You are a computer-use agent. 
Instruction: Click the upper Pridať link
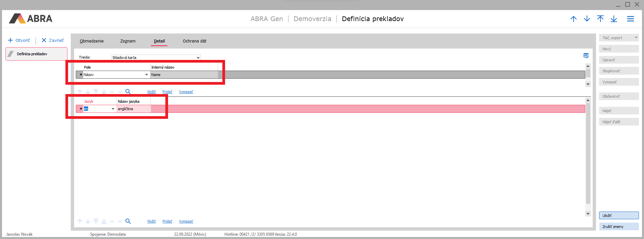(x=167, y=92)
